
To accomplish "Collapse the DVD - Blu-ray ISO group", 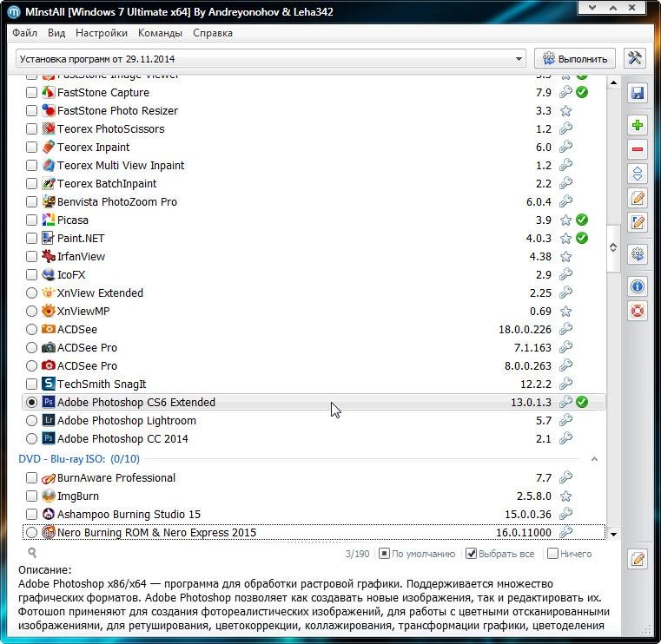I will (594, 458).
